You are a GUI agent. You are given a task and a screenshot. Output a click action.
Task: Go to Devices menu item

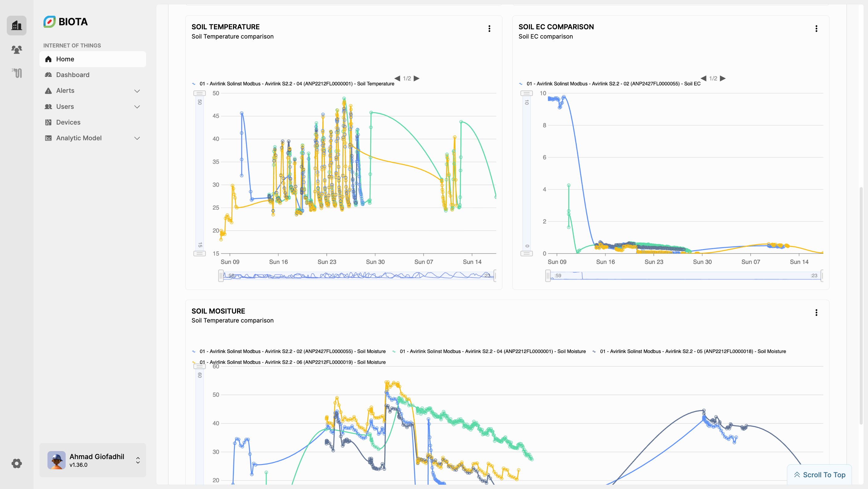(x=93, y=122)
